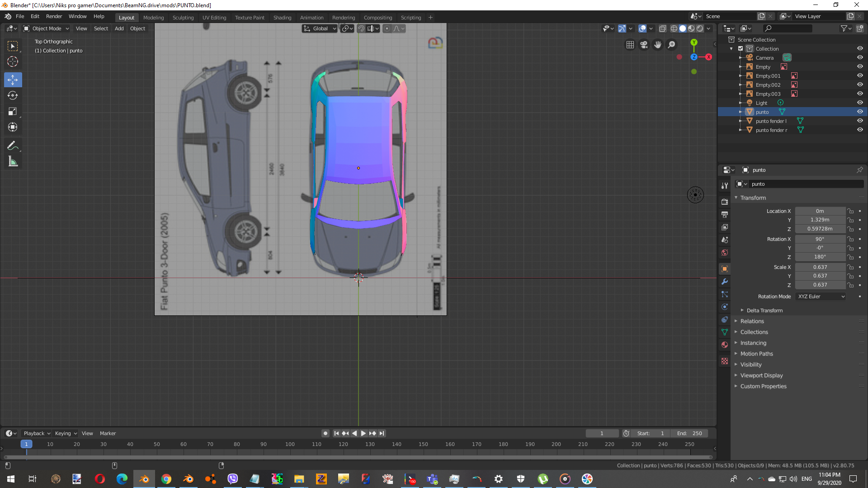Image resolution: width=868 pixels, height=488 pixels.
Task: Open the Keying dropdown in timeline
Action: pos(66,433)
